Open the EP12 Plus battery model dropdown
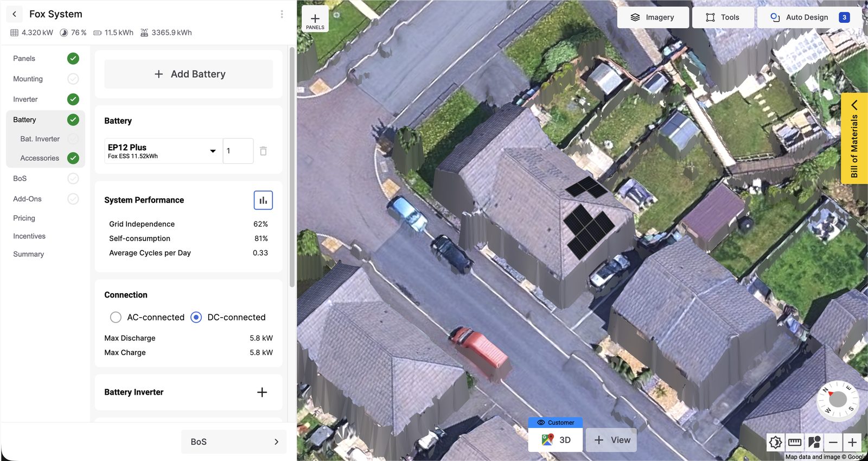The width and height of the screenshot is (868, 461). coord(163,151)
